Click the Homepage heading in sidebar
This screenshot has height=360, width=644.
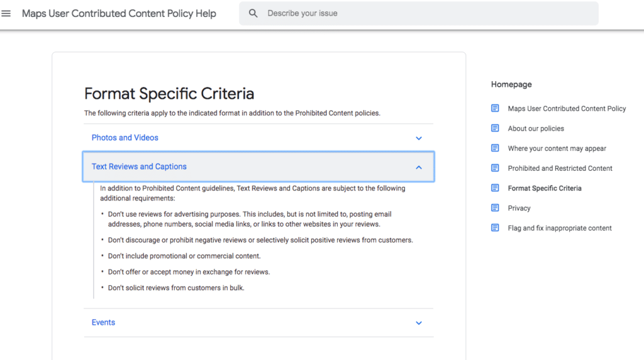pos(511,85)
